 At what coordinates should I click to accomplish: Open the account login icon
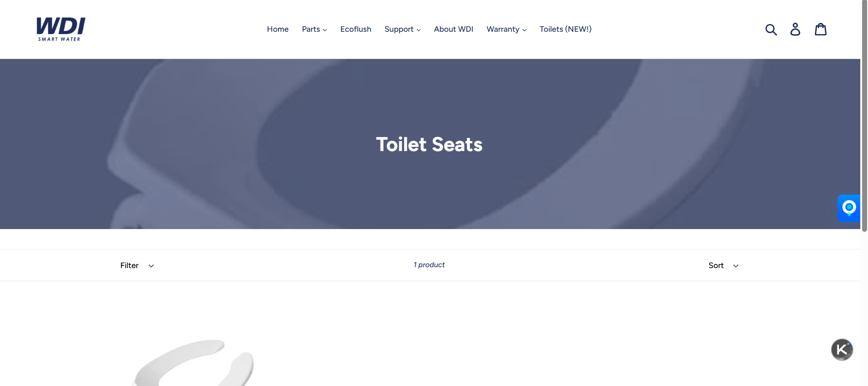[x=795, y=29]
